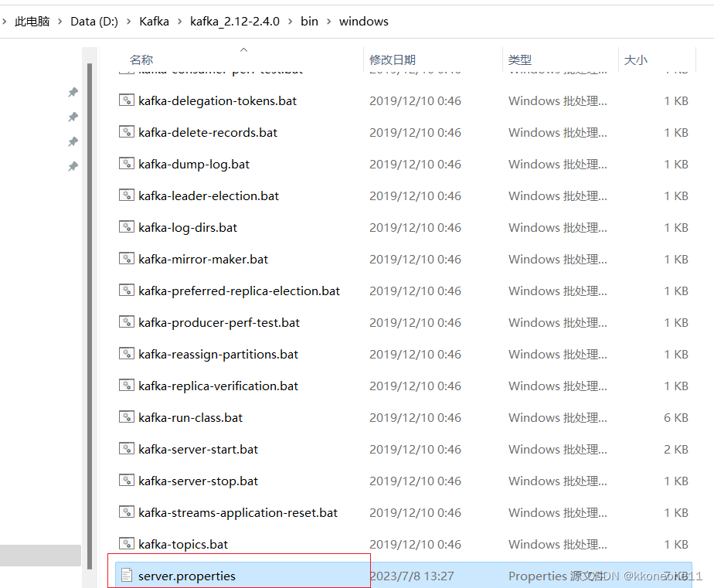Image resolution: width=714 pixels, height=588 pixels.
Task: Click the kafka-producer-perf-test.bat file icon
Action: (x=127, y=322)
